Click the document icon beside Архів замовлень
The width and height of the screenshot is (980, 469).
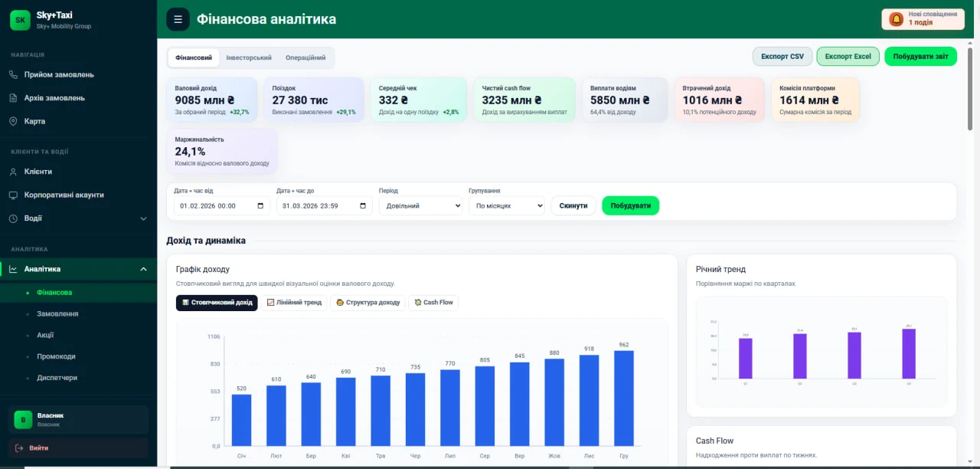pos(13,98)
